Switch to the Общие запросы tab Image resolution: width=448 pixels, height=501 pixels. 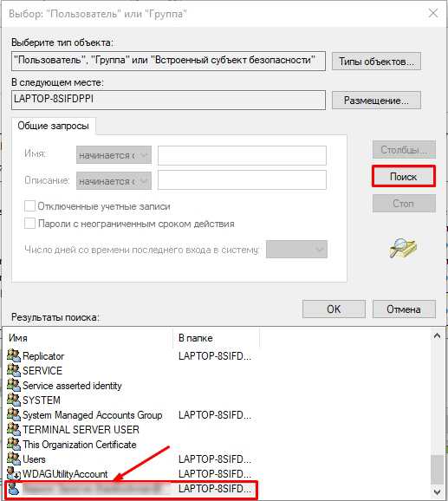(x=54, y=126)
